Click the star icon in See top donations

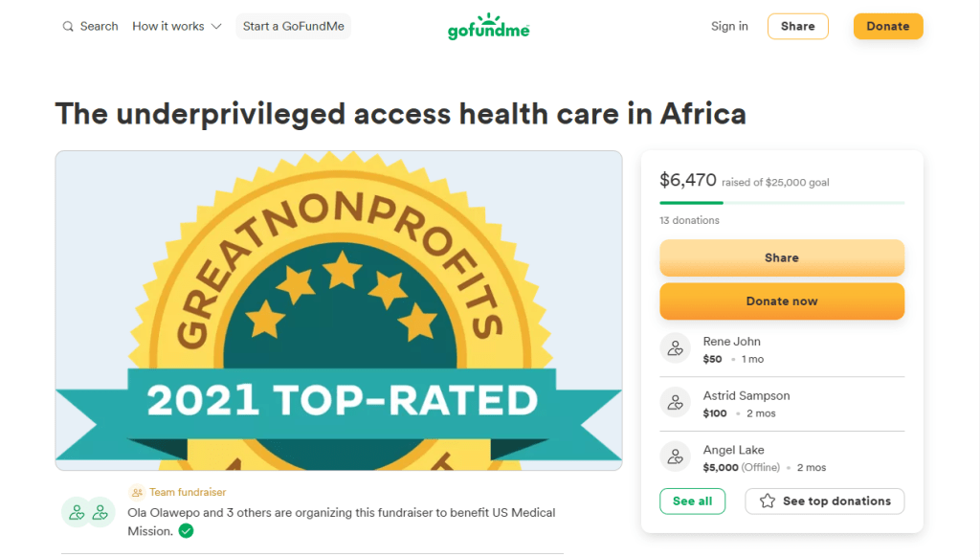click(767, 501)
